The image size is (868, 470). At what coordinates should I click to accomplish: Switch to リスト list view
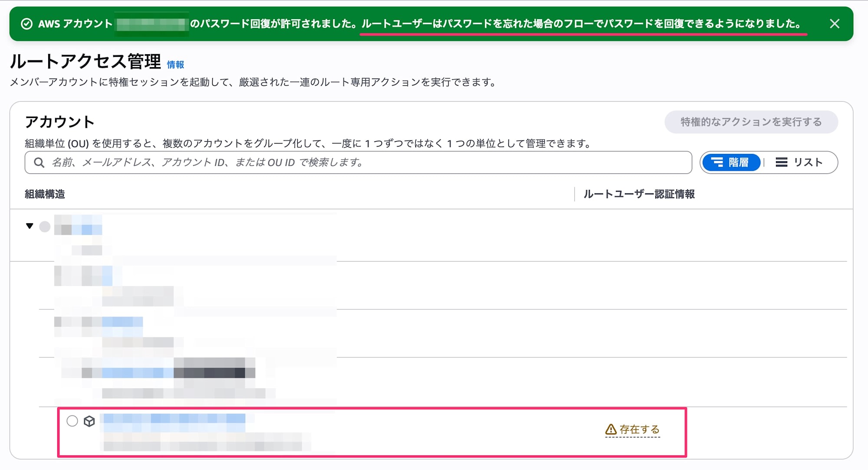pos(799,163)
